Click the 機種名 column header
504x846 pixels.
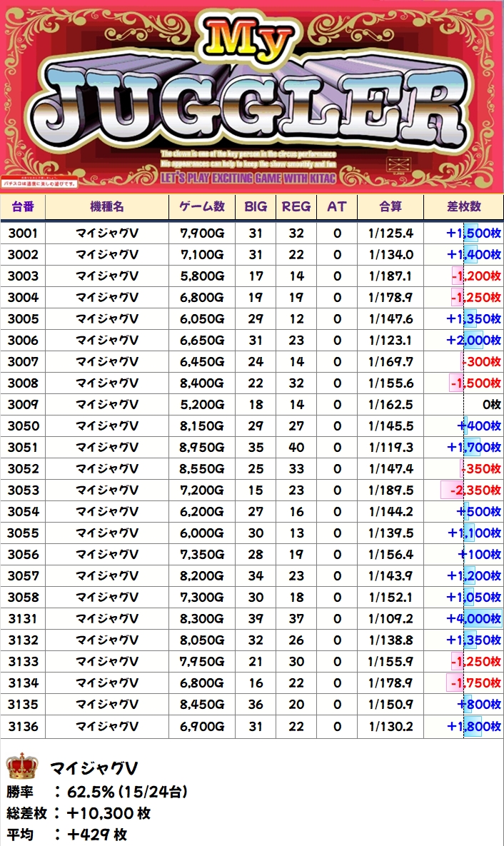point(107,207)
